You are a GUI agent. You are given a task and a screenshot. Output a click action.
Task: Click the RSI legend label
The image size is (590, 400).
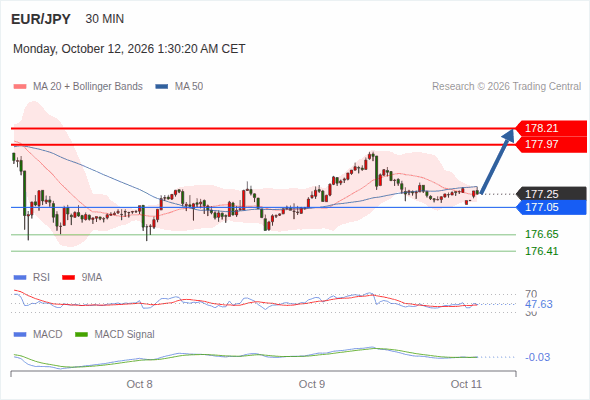41,278
